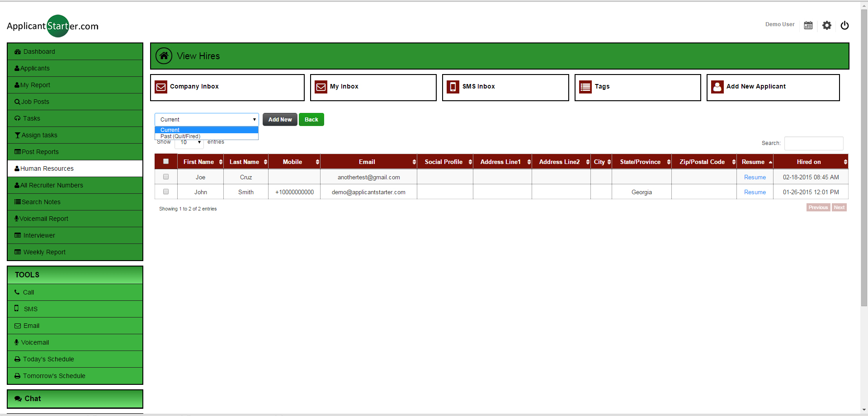Click inside the Search field

[x=813, y=143]
